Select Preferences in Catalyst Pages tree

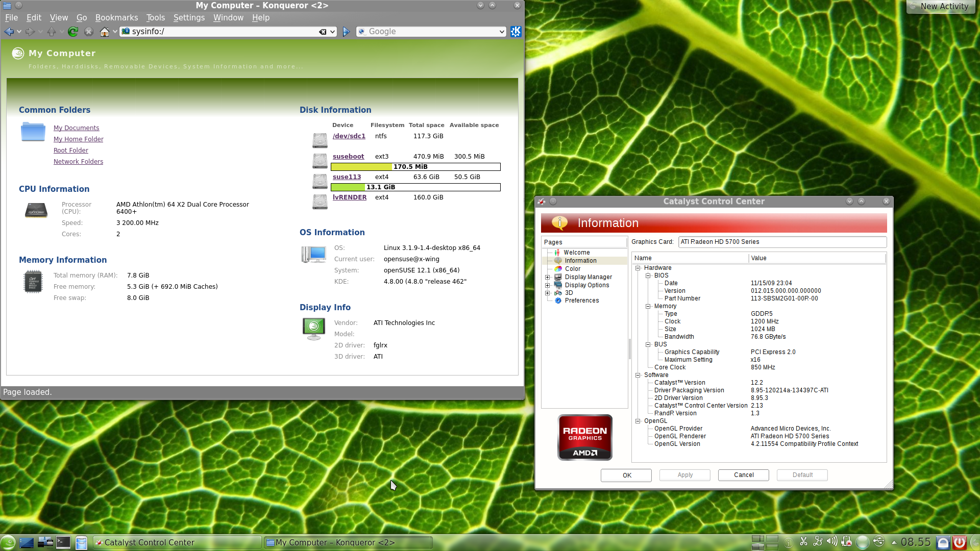[582, 300]
